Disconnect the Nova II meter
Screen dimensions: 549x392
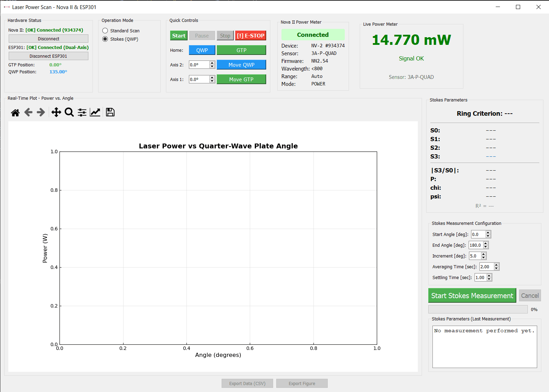48,39
